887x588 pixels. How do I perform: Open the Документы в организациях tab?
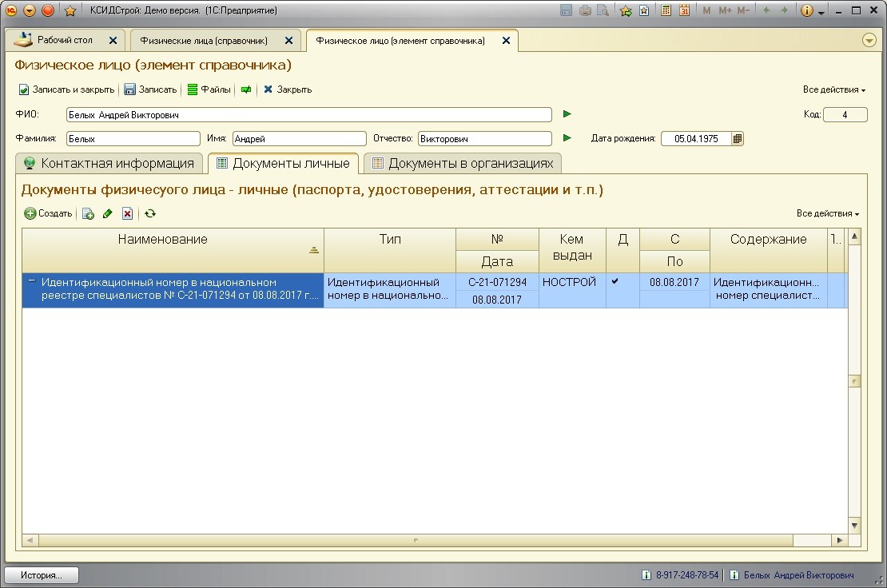point(462,163)
